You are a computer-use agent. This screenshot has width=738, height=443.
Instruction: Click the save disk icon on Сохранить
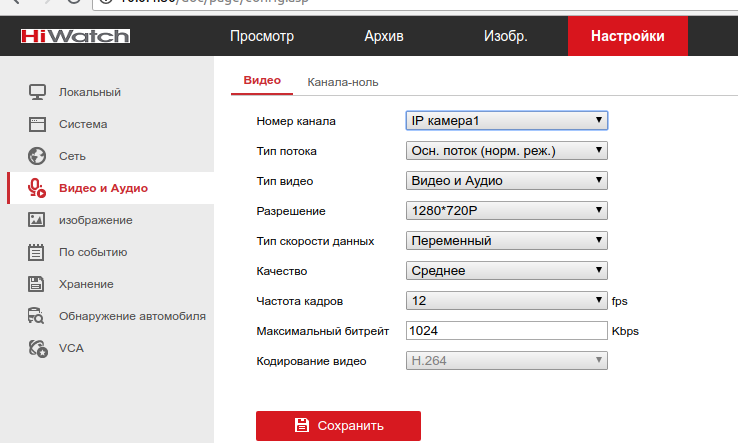[302, 425]
